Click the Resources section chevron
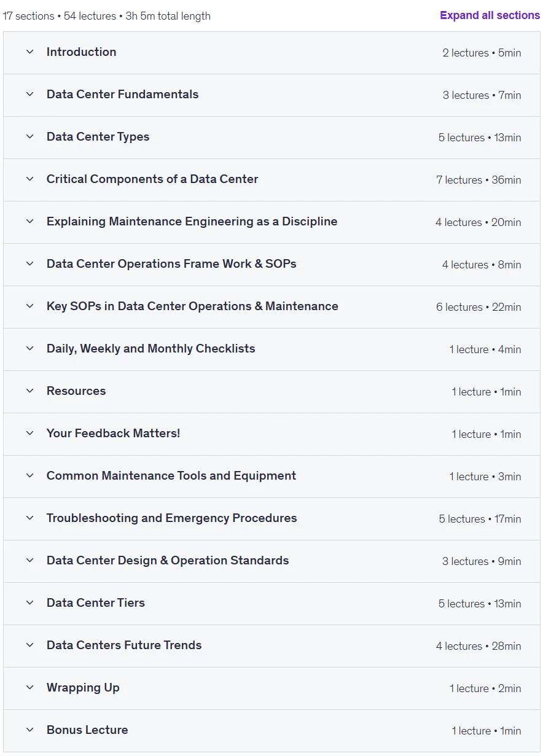 (29, 391)
